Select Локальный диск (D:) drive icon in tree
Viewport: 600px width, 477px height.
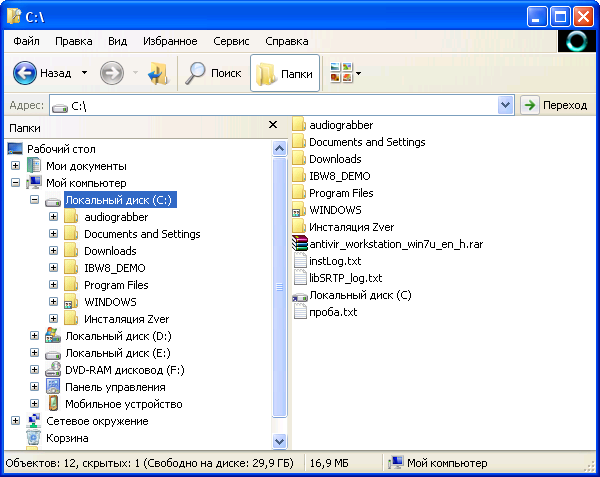53,335
